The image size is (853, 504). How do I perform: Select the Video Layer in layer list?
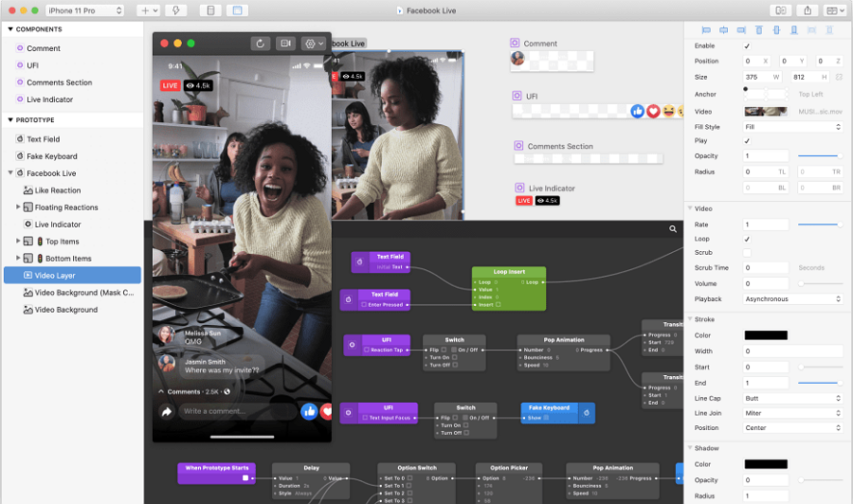(x=72, y=275)
